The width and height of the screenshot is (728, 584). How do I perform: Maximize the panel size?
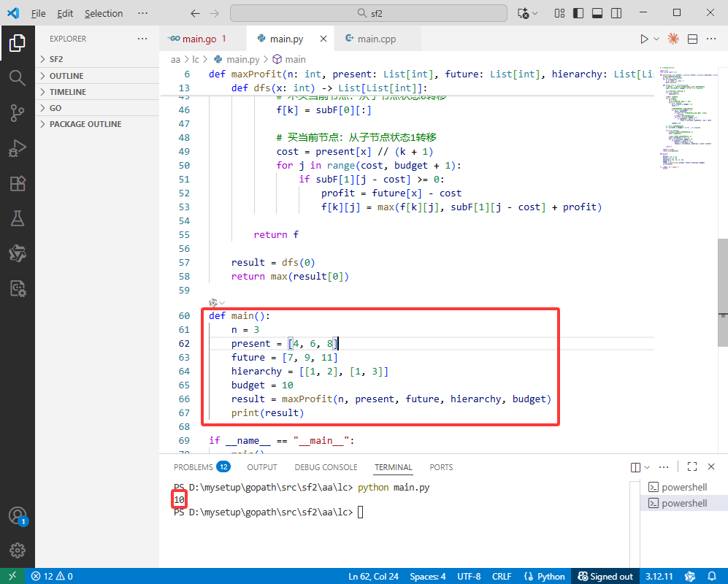pyautogui.click(x=692, y=467)
